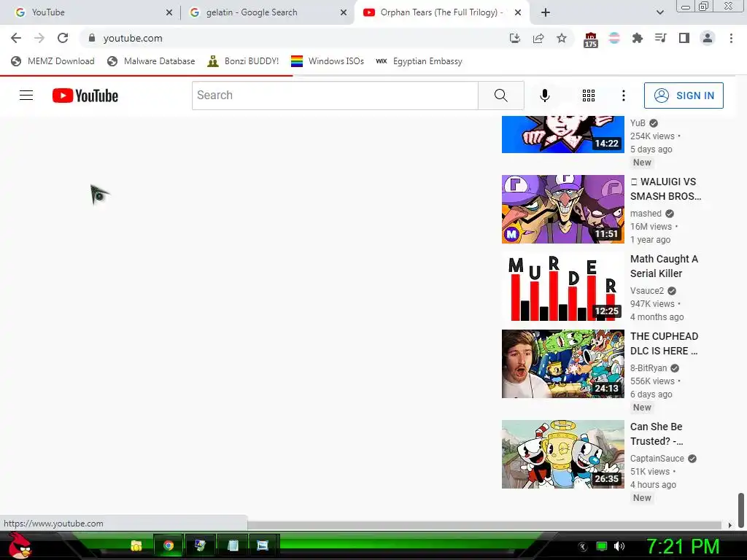Image resolution: width=747 pixels, height=560 pixels.
Task: Select the Orphan Tears tab
Action: 441,12
